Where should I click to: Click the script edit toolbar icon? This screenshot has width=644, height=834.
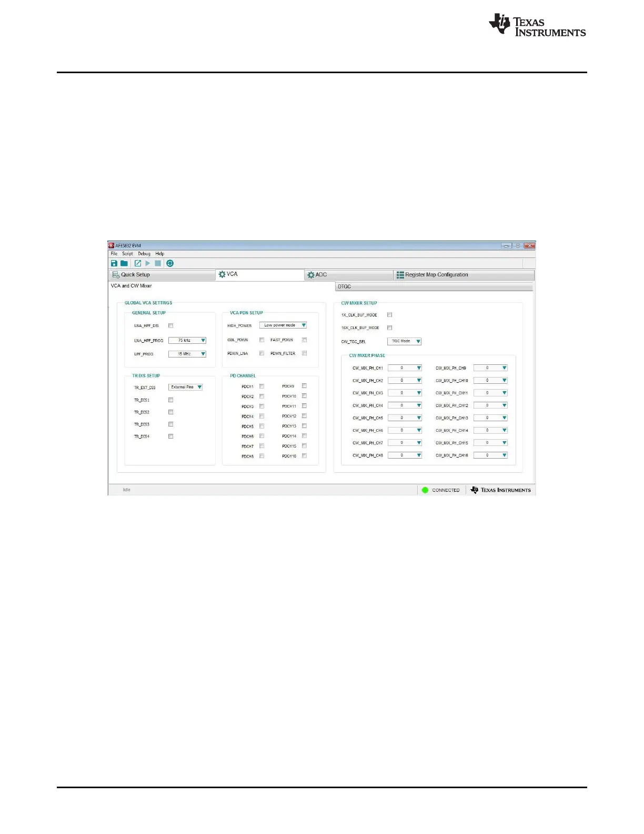point(138,263)
